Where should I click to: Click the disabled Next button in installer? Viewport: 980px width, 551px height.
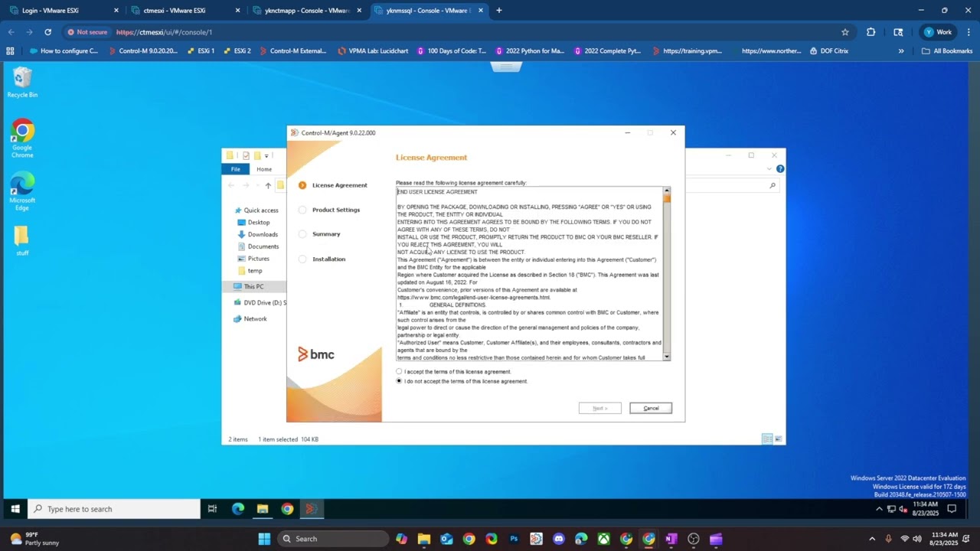[599, 408]
